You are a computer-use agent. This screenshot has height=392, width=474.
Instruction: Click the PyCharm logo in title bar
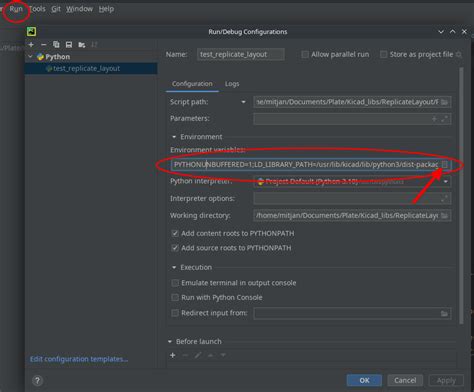(32, 32)
